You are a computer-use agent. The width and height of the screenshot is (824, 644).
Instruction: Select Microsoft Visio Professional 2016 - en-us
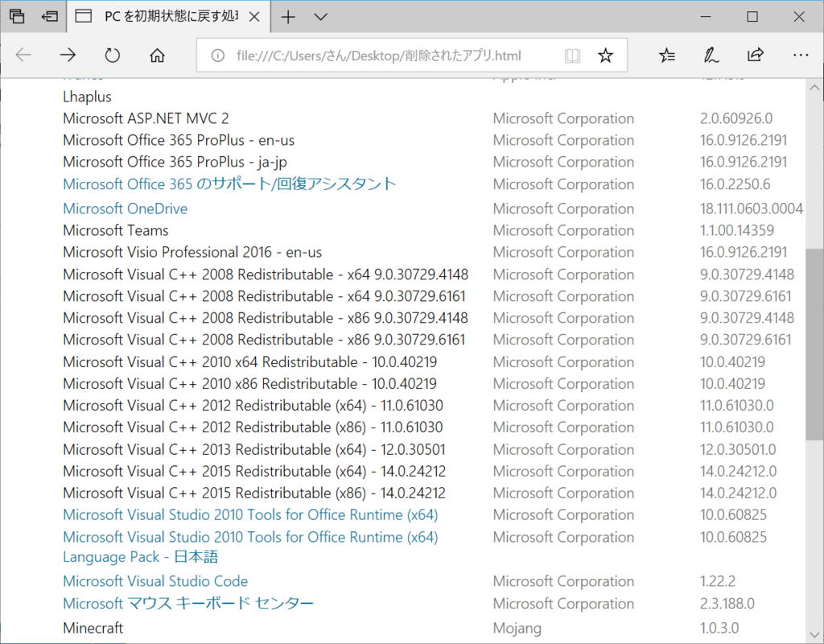[192, 252]
